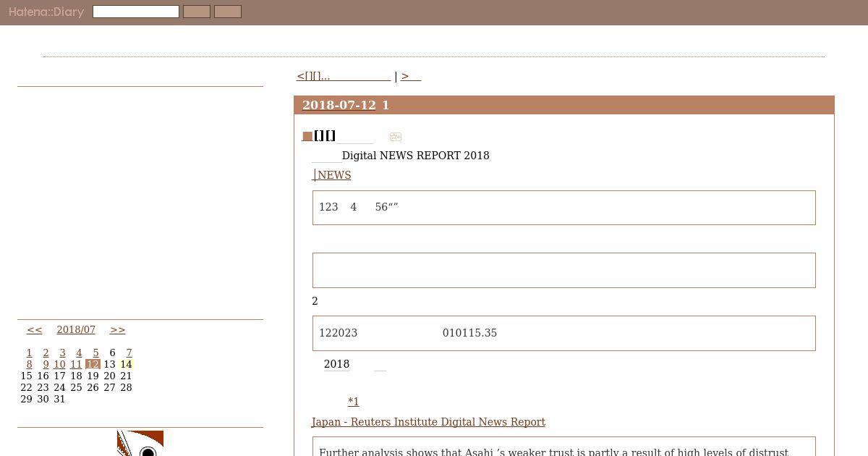Go to the previous month with '<<'
This screenshot has height=456, width=868.
[35, 329]
